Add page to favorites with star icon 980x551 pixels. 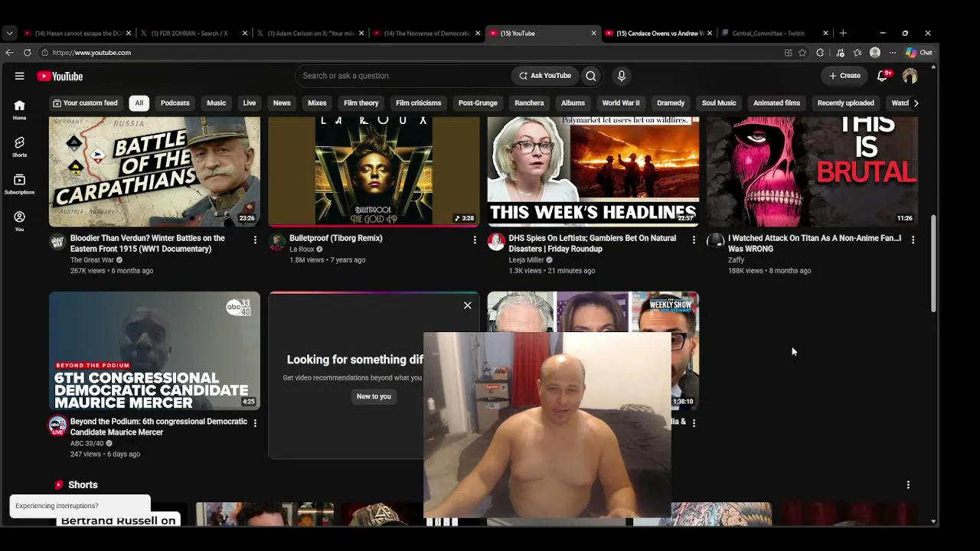[802, 53]
